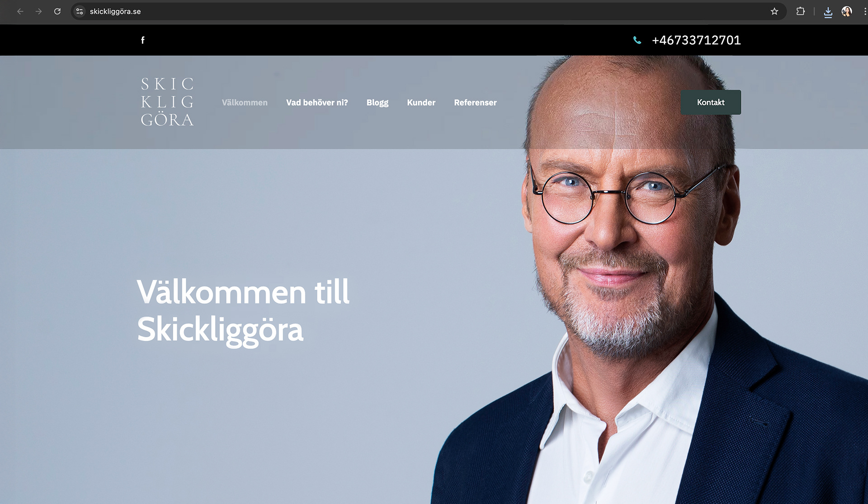868x504 pixels.
Task: Open the Chrome three-dot menu
Action: (864, 11)
